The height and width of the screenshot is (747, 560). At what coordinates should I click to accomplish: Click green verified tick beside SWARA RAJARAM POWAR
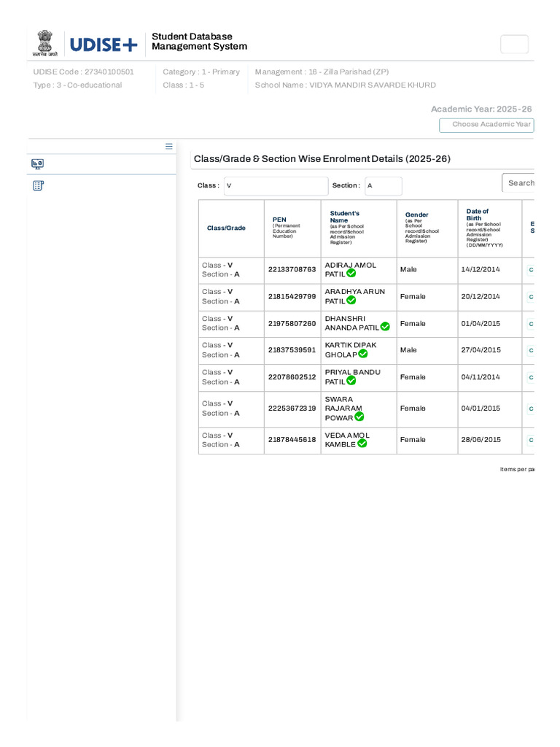click(x=359, y=417)
